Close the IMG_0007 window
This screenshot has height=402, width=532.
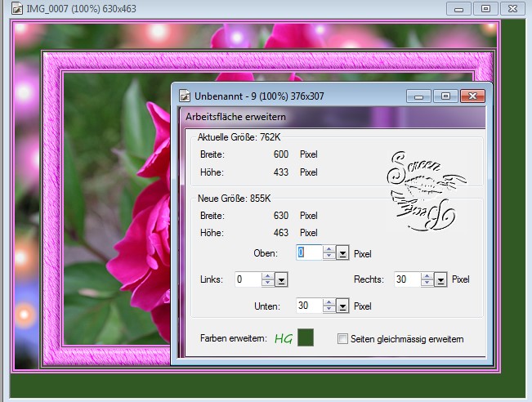(x=512, y=9)
